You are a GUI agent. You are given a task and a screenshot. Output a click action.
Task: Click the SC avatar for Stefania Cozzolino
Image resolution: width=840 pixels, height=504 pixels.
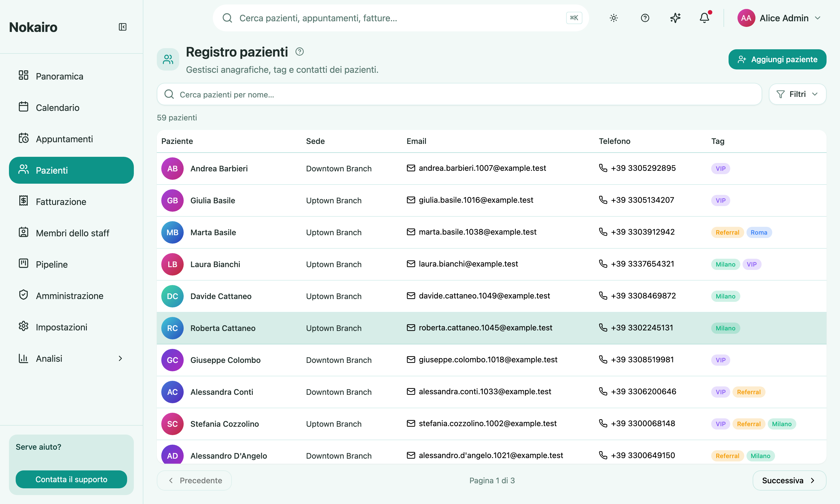pos(172,424)
